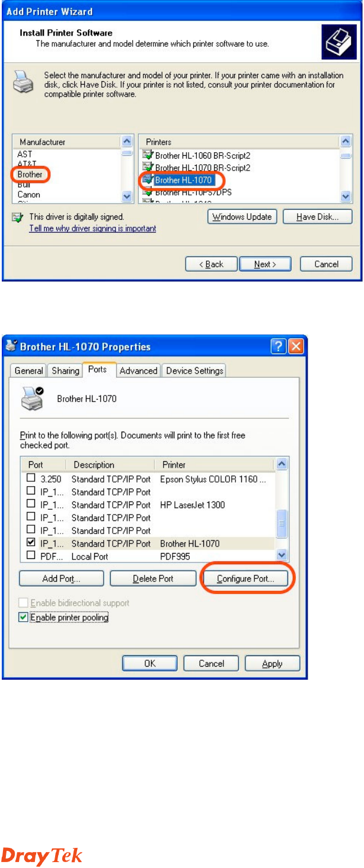Cancel the Add Printer Wizard
Image resolution: width=364 pixels, height=868 pixels.
327,264
